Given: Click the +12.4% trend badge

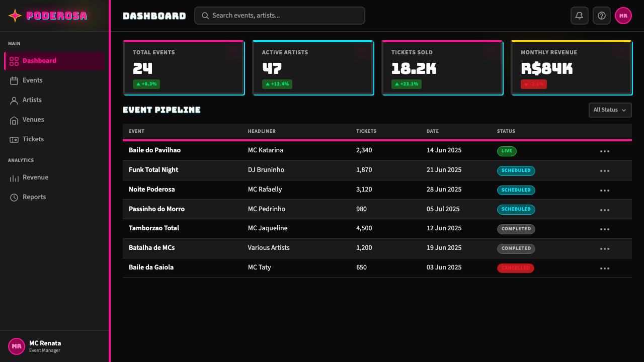Looking at the screenshot, I should tap(277, 84).
